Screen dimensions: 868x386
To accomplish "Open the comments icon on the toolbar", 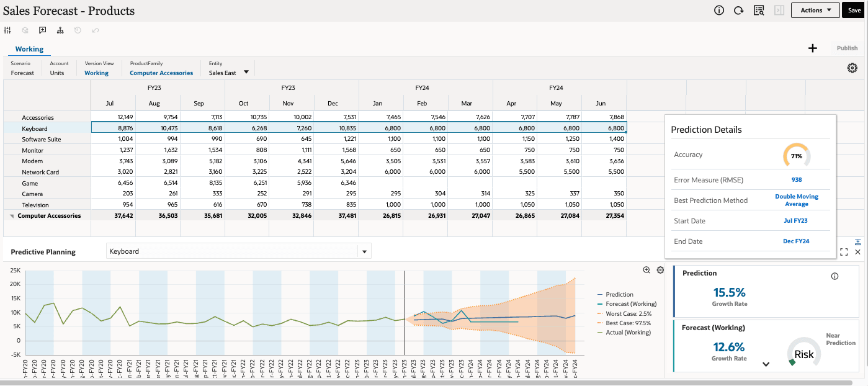I will 42,30.
